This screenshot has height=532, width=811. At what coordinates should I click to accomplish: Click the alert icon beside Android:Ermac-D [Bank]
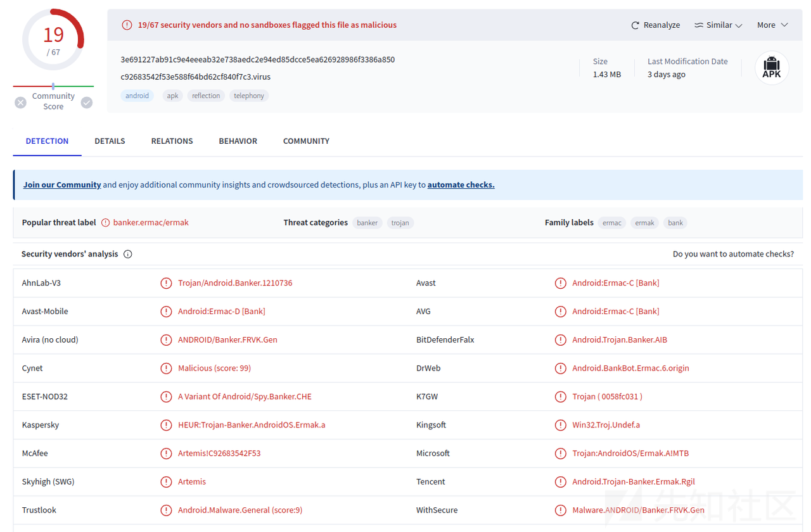point(166,312)
